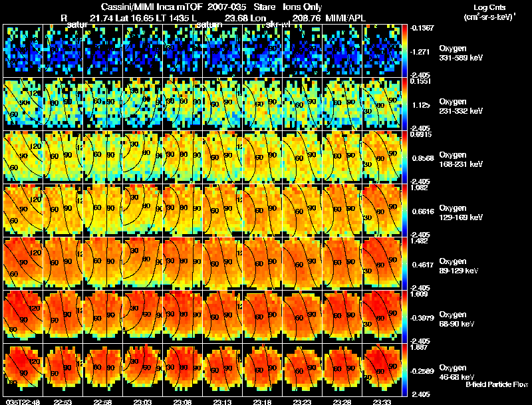Select the Oxygen 331-589 keV panel at 23:33
Viewport: 532px width, 405px height.
382,51
